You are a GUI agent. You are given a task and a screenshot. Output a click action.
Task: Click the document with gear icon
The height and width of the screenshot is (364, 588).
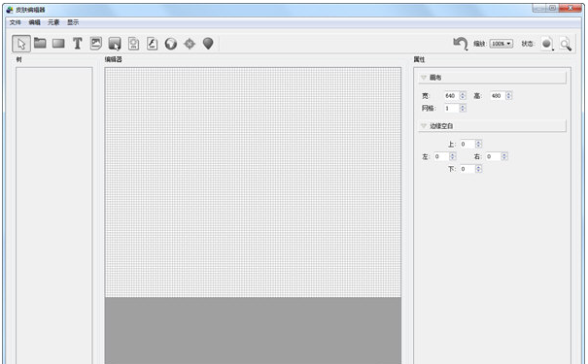133,44
